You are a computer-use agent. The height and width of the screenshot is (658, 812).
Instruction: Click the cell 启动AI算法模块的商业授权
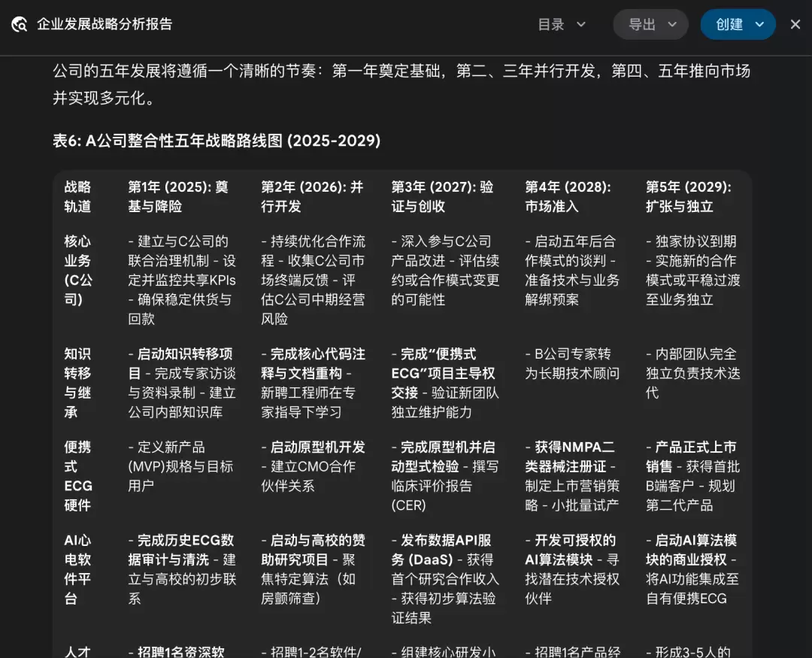point(692,569)
